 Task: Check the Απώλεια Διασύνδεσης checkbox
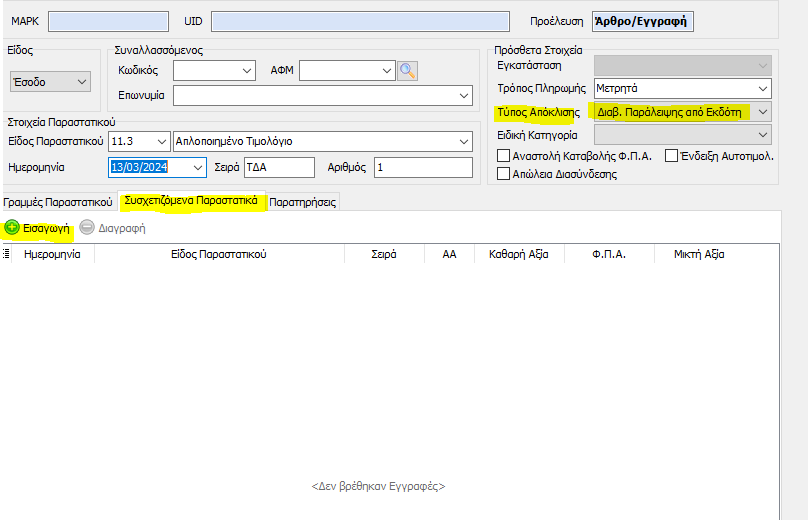pos(504,174)
